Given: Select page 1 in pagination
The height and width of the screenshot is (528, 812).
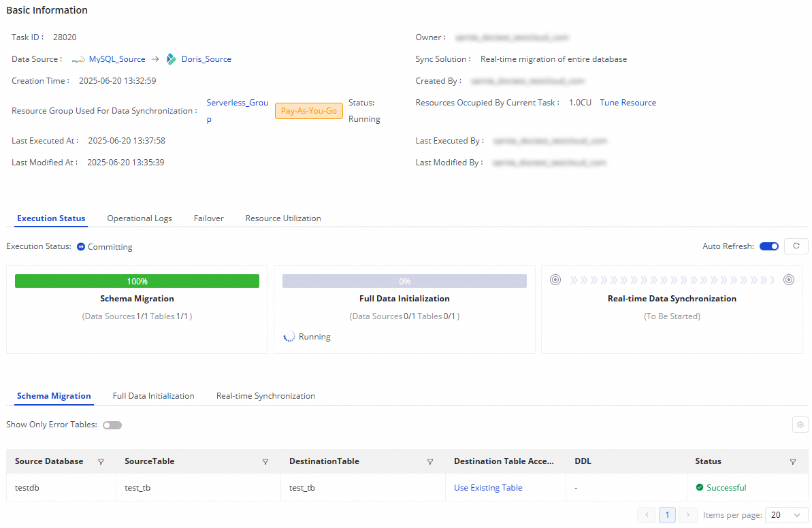Looking at the screenshot, I should [668, 515].
